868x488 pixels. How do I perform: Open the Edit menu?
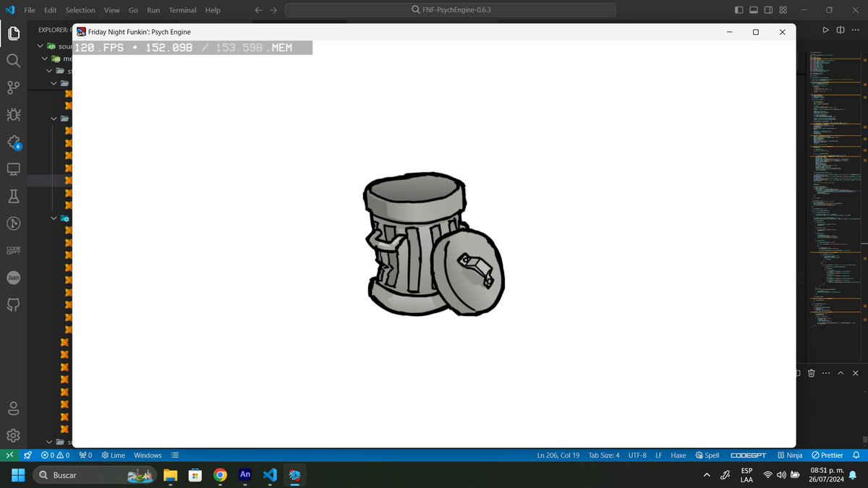(x=50, y=10)
